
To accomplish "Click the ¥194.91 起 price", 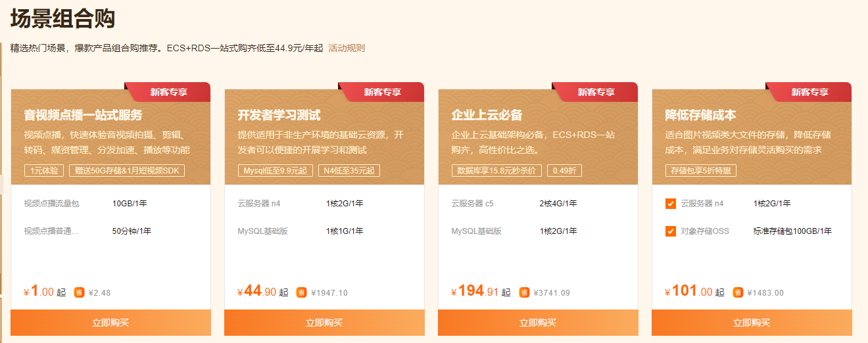I will (481, 291).
